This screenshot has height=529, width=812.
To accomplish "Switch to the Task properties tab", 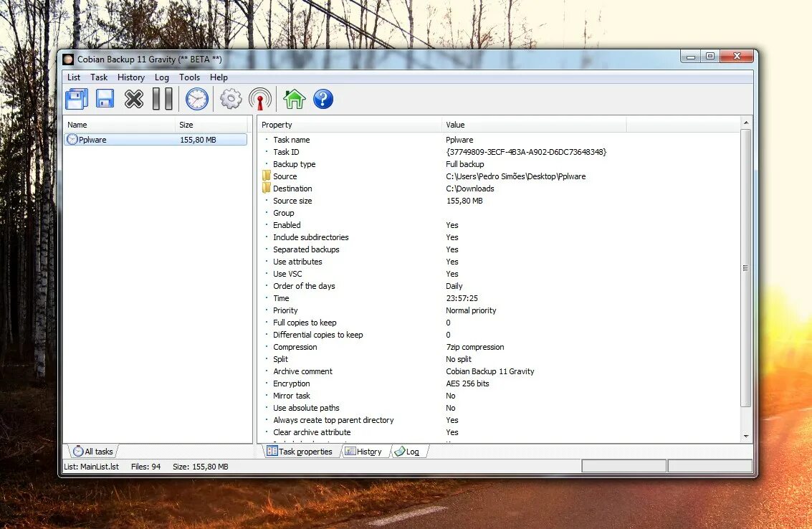I will pos(300,452).
